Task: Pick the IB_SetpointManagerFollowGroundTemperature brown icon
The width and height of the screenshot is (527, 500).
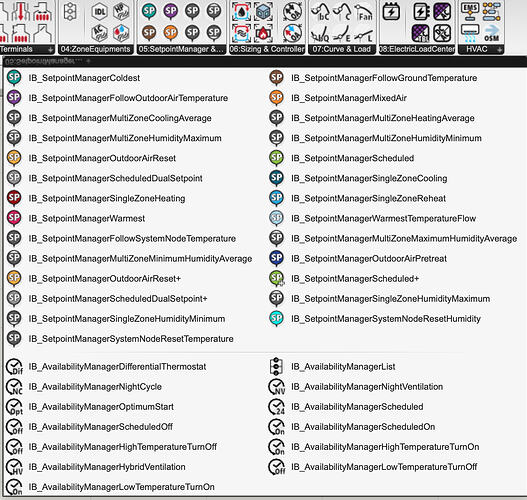Action: (x=277, y=78)
